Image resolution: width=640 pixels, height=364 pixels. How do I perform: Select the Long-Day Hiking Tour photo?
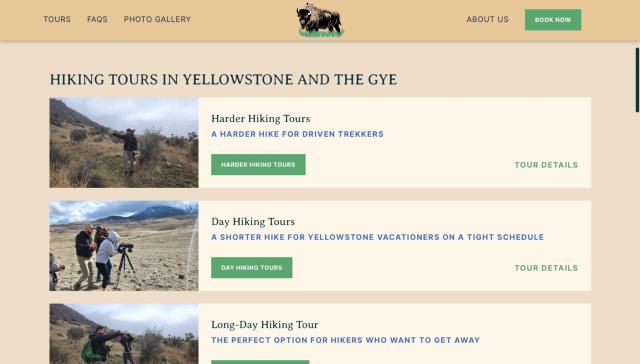tap(124, 334)
